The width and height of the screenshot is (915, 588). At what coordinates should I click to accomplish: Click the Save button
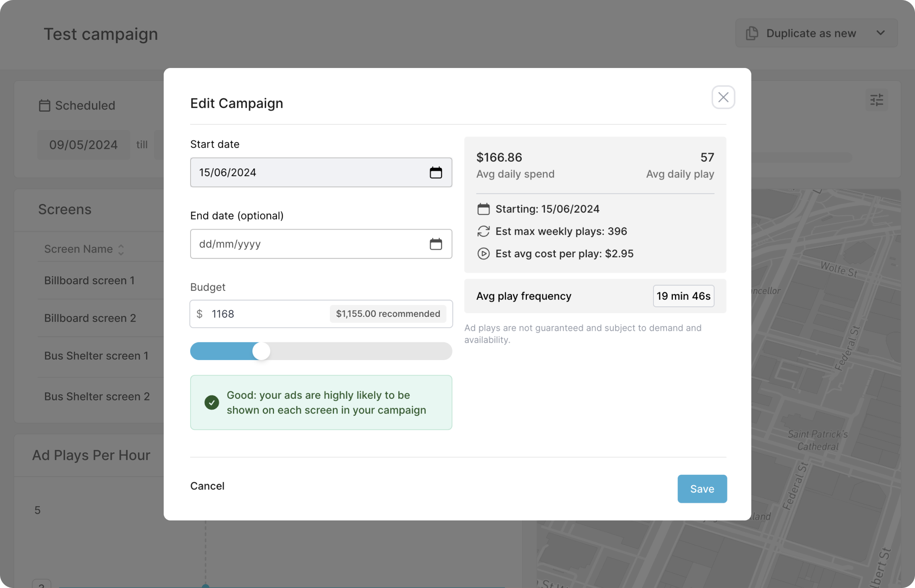[x=702, y=489]
